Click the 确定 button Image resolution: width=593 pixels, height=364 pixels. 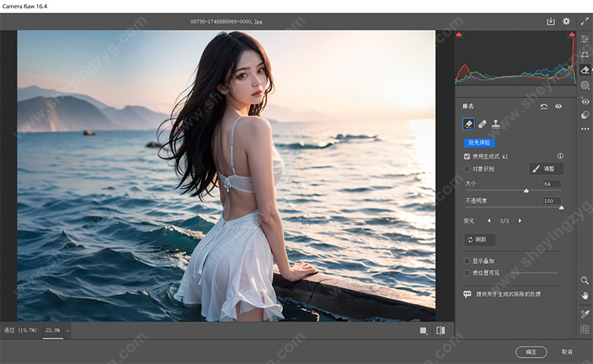tap(531, 351)
